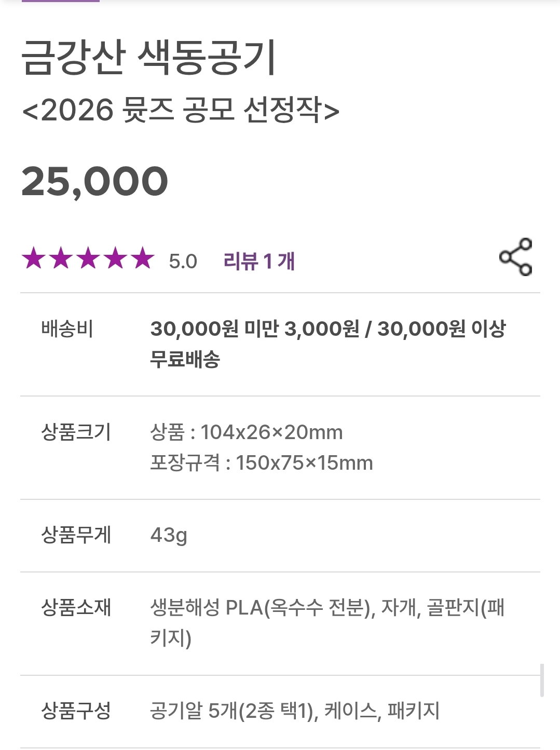Click the 포장규격 150x75×15mm text
Viewport: 560px width, 750px height.
pyautogui.click(x=262, y=462)
